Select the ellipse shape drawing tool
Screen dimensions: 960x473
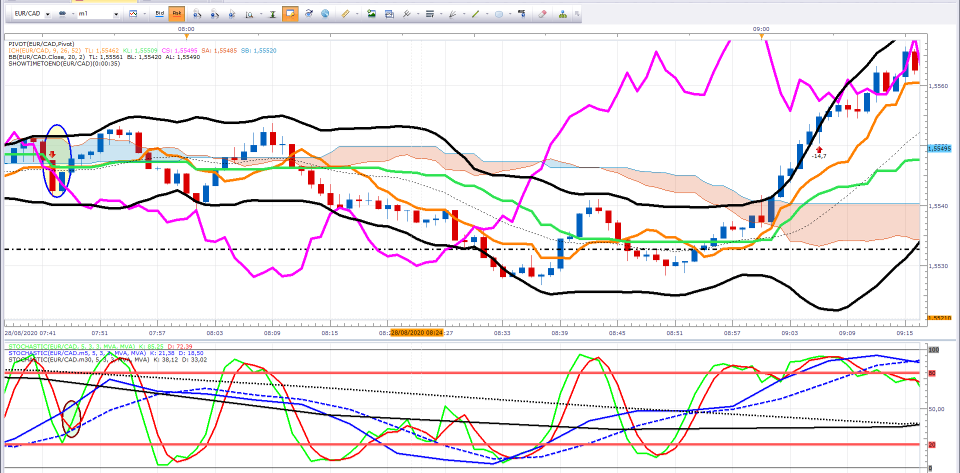tap(498, 13)
